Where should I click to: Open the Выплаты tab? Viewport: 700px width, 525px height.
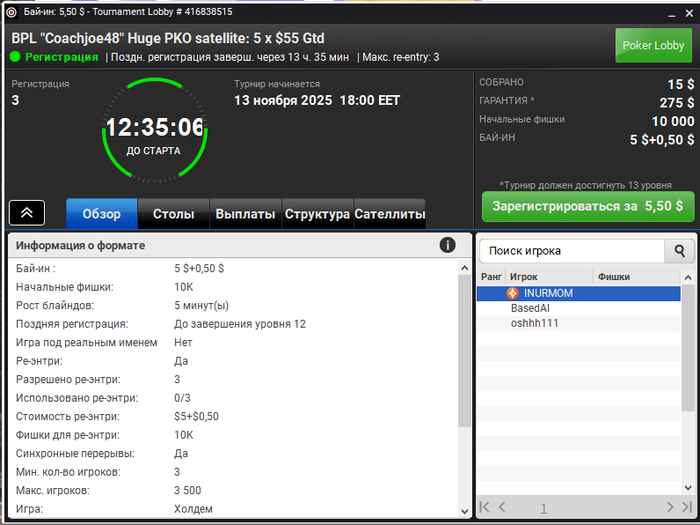245,214
